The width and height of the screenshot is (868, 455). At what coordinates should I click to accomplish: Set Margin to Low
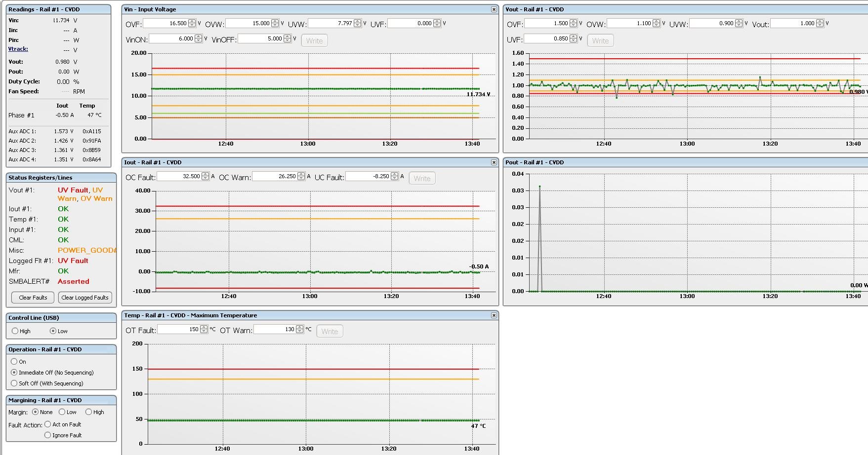62,412
